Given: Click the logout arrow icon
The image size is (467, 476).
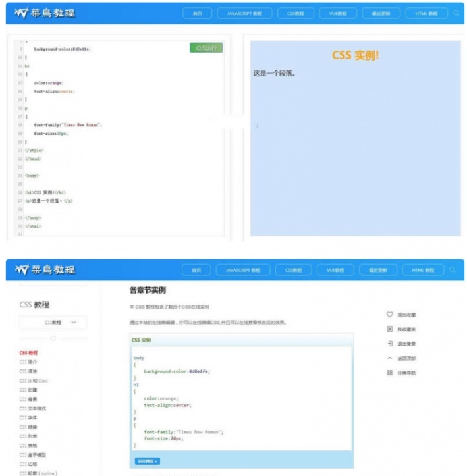Looking at the screenshot, I should click(x=389, y=344).
